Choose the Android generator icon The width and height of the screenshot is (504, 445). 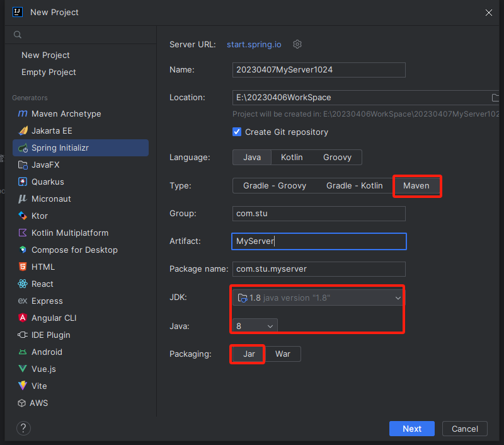click(23, 352)
